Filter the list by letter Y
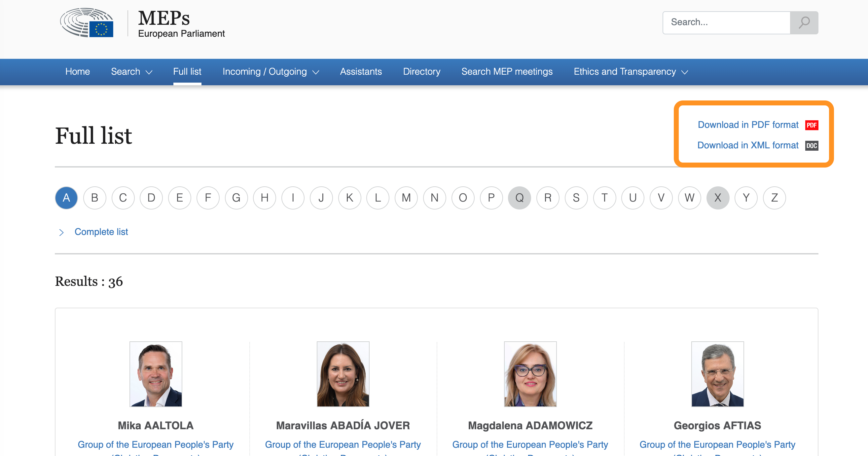Image resolution: width=868 pixels, height=456 pixels. click(x=746, y=198)
